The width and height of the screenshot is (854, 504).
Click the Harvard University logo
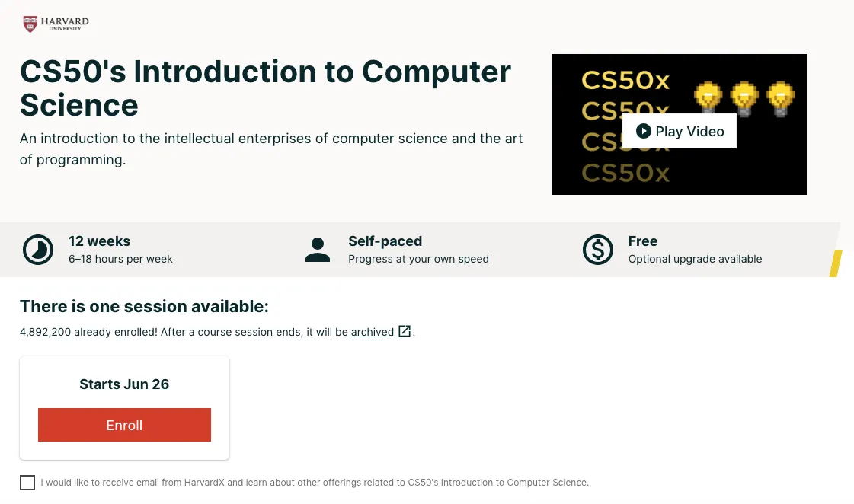coord(56,24)
